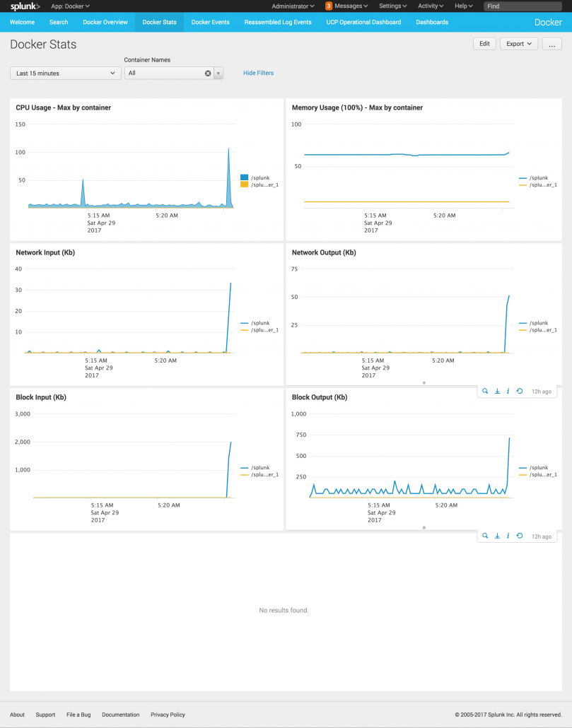Click the info icon in the No results panel toolbar
The width and height of the screenshot is (572, 728).
coord(508,536)
